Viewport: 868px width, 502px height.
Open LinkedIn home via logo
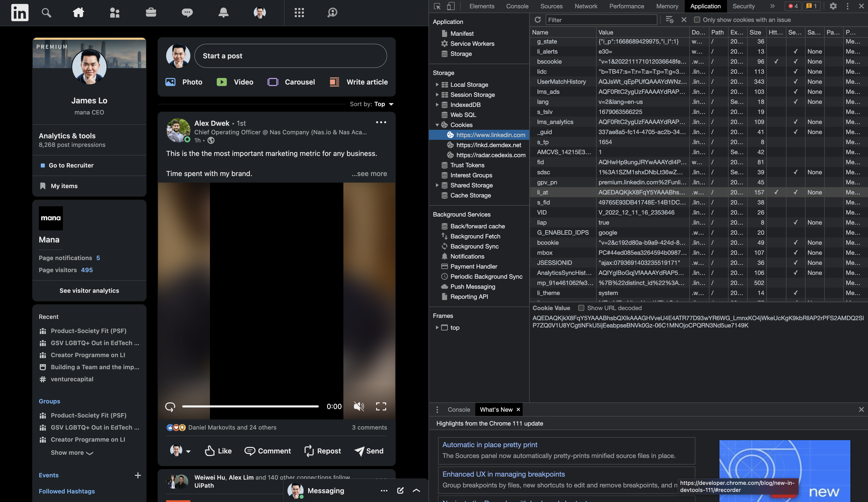(x=20, y=13)
